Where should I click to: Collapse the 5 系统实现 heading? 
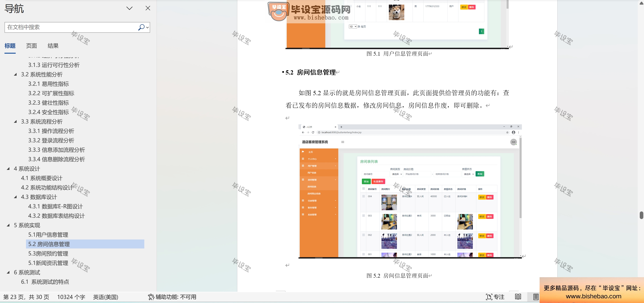pos(8,225)
